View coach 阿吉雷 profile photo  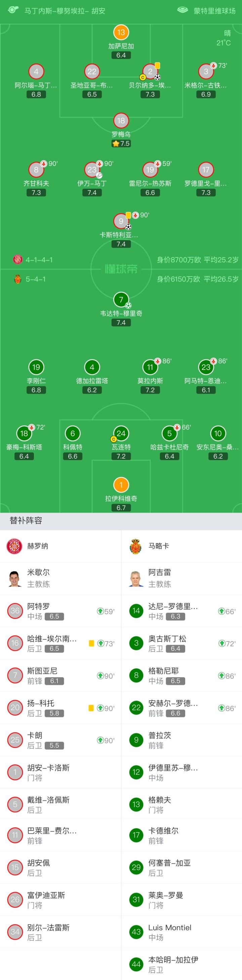[136, 578]
